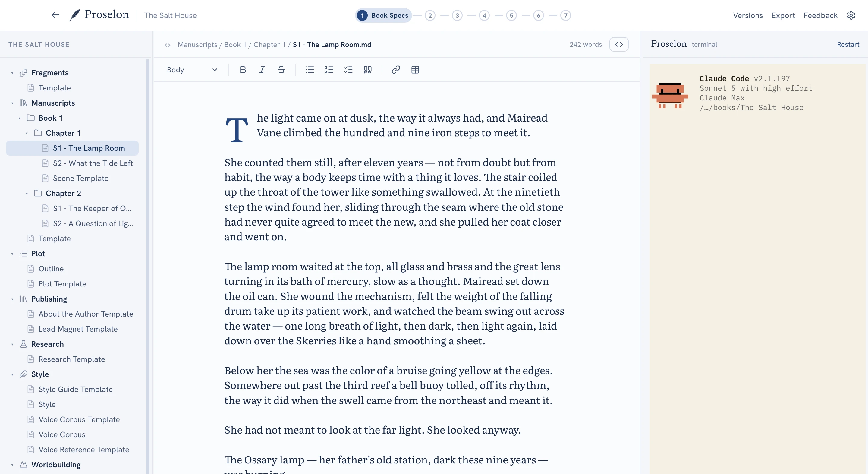
Task: Open Export
Action: (783, 15)
